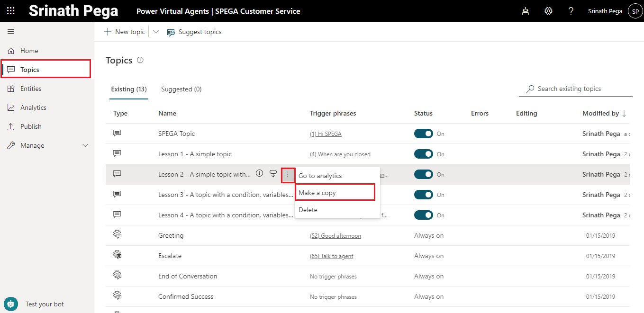Open the three-dot menu for Lesson 2
644x313 pixels.
click(288, 174)
